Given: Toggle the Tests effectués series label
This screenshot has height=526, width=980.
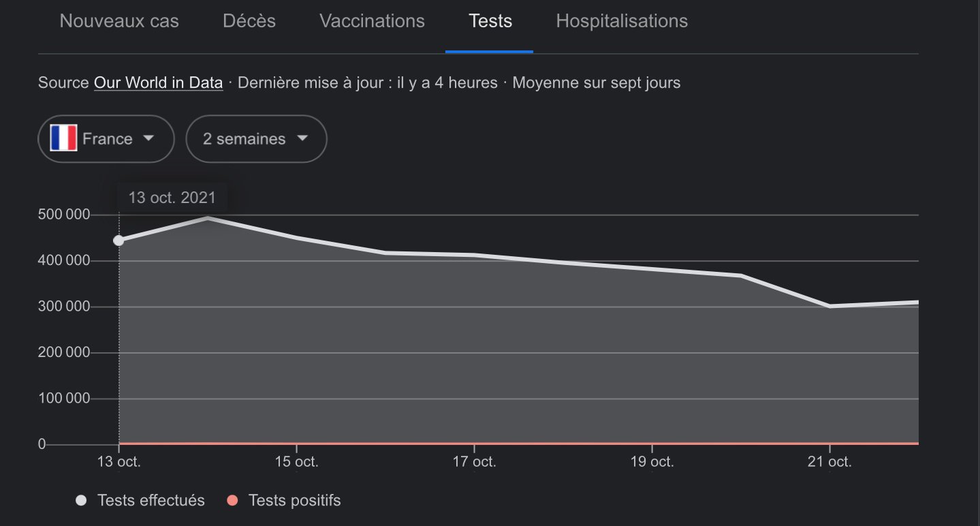Looking at the screenshot, I should [151, 501].
